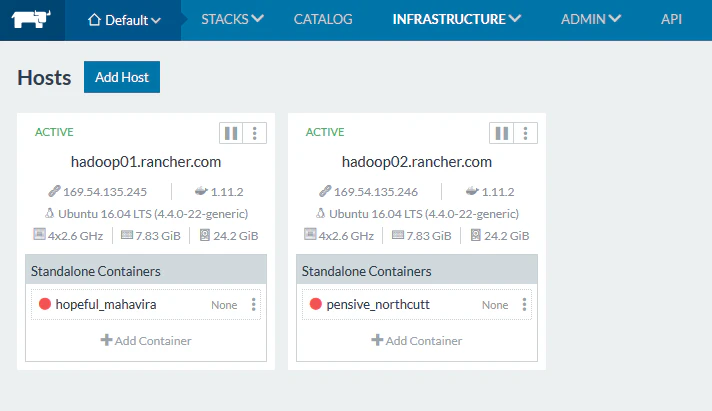Pause the hadoop01.rancher.com host
The height and width of the screenshot is (411, 712).
231,133
